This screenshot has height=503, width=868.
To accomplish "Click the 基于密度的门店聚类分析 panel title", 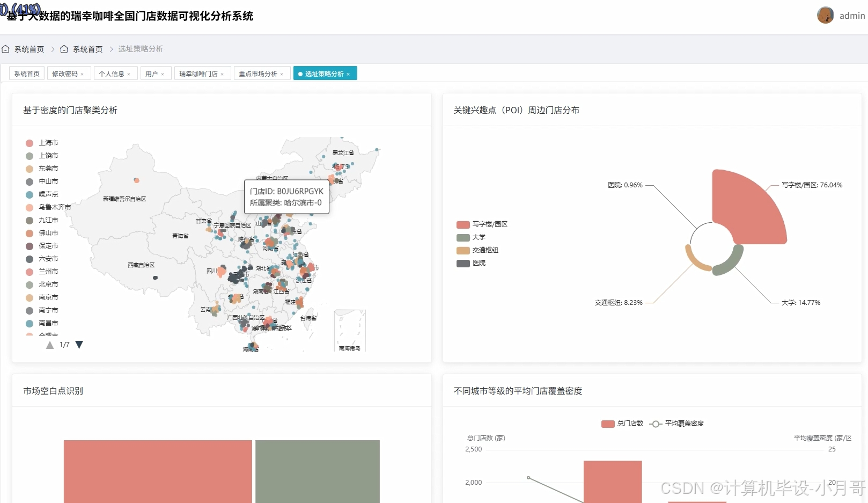I will pos(70,110).
